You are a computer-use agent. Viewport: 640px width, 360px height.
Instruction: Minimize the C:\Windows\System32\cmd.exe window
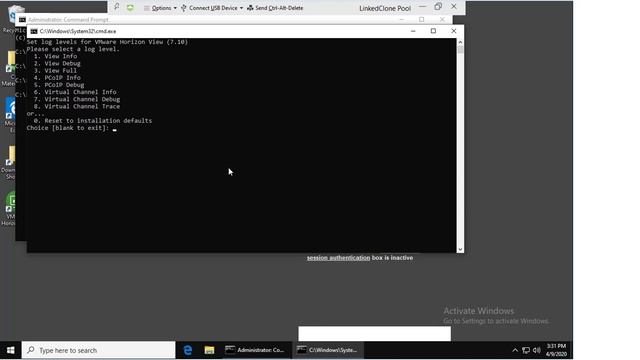[413, 31]
